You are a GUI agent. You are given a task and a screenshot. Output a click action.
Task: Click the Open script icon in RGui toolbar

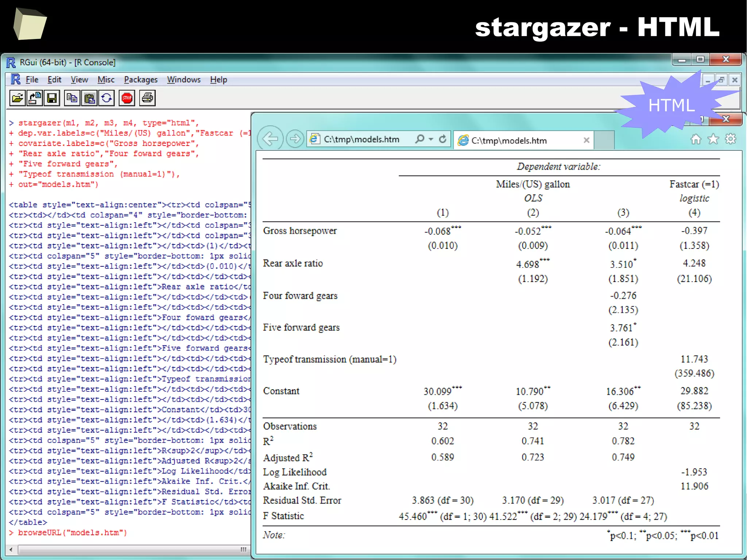[17, 98]
